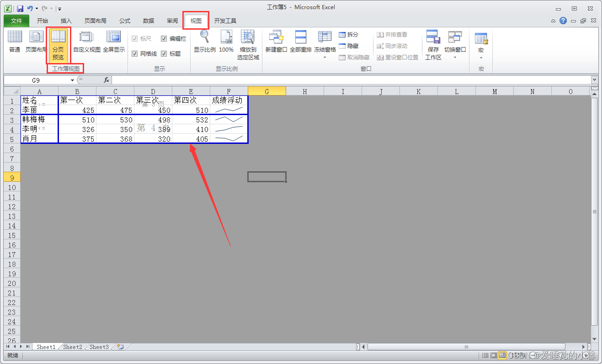Screen dimensions: 602x364
Task: Select row 1 header
Action: click(x=12, y=100)
